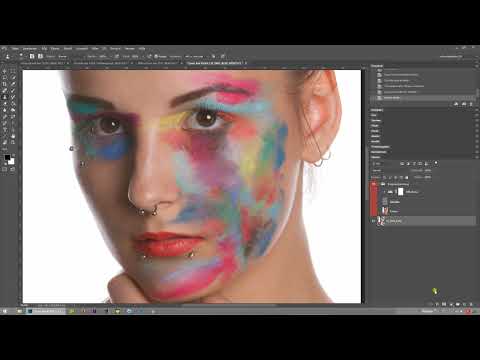
Task: Select the History Brush tool
Action: 13,97
